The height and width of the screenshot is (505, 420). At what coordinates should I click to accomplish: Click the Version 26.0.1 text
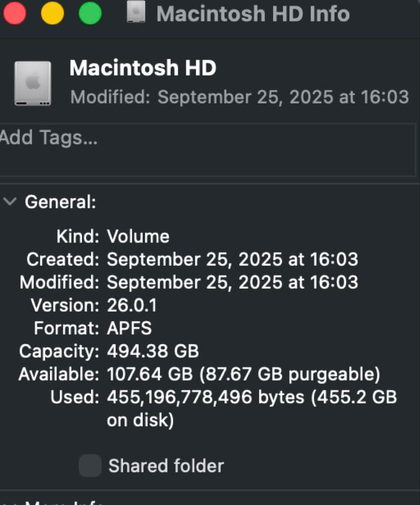click(x=132, y=305)
